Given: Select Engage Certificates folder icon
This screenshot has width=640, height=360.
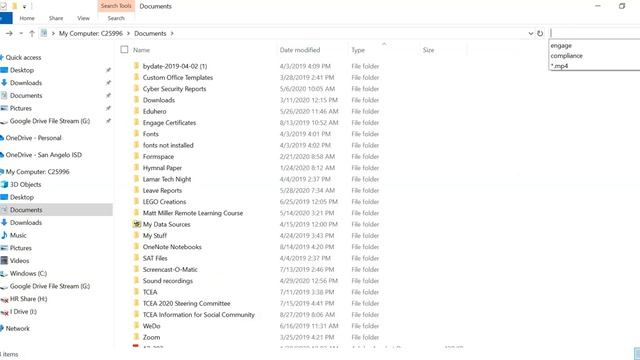Looking at the screenshot, I should 136,122.
